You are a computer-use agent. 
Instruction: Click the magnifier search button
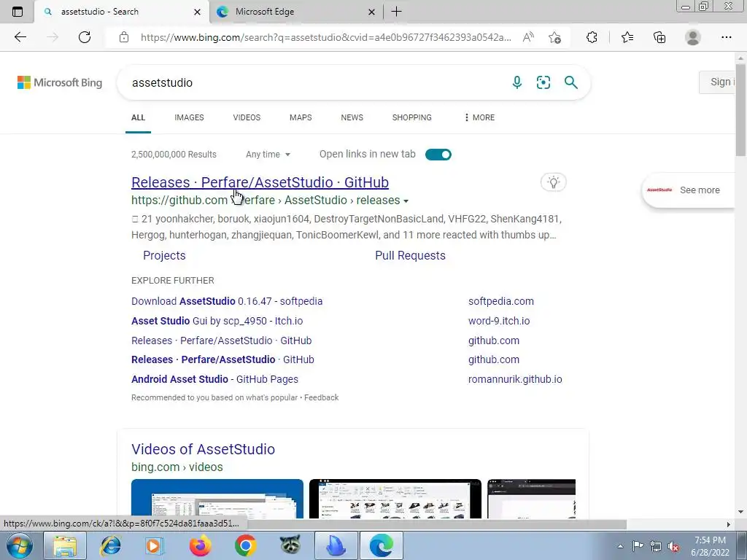pyautogui.click(x=570, y=82)
